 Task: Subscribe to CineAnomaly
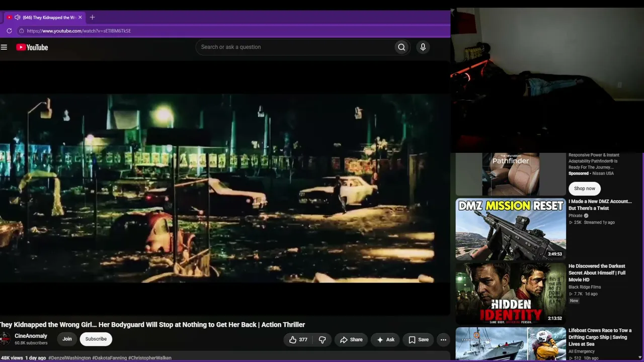(96, 339)
